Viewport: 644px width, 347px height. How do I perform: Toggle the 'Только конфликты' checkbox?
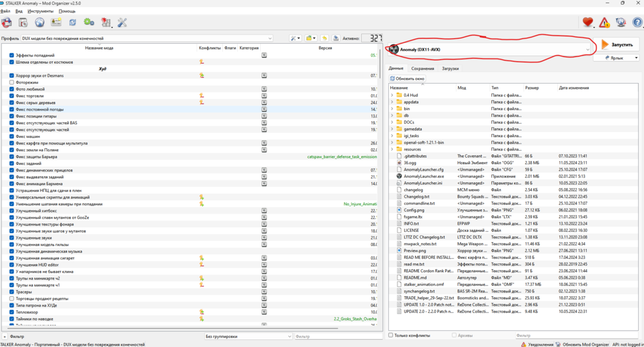[391, 335]
